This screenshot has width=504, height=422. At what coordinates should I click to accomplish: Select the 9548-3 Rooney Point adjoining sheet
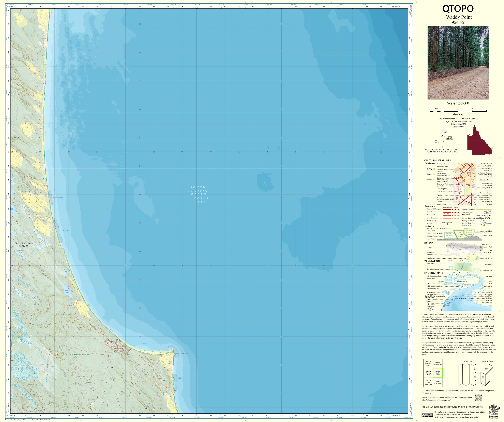(x=428, y=373)
